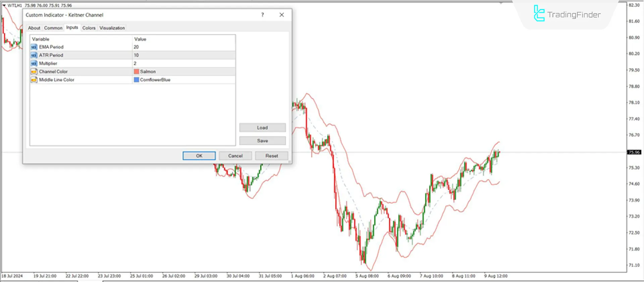Click the TradingFinder logo
Image resolution: width=644 pixels, height=282 pixels.
point(567,14)
